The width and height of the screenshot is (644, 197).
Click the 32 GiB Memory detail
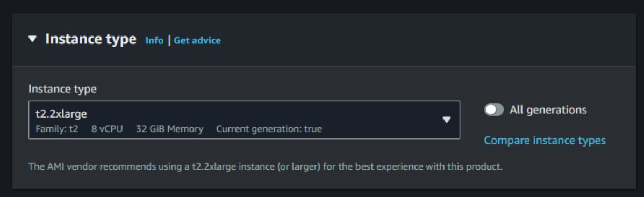169,129
